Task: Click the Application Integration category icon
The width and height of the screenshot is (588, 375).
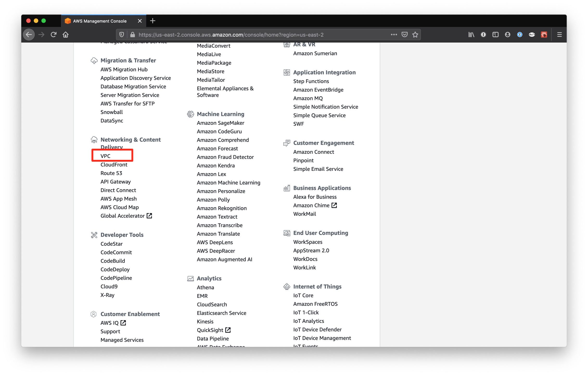Action: (x=287, y=72)
